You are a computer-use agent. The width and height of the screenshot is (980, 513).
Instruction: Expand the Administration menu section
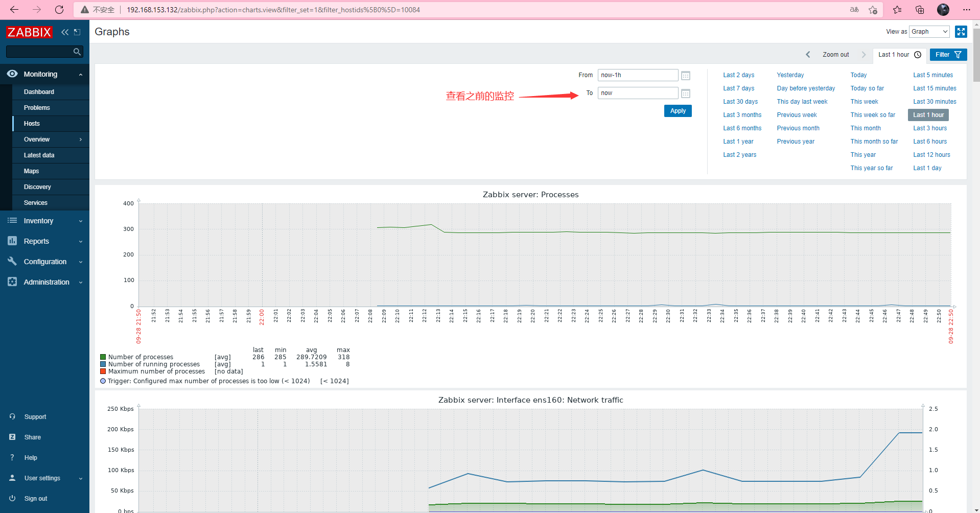click(x=81, y=283)
